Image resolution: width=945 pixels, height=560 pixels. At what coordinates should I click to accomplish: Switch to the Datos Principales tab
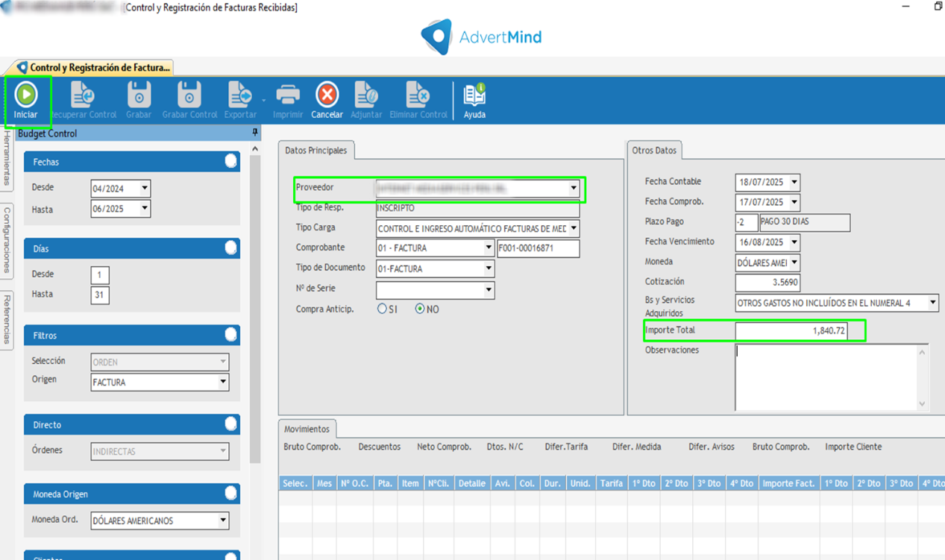[315, 150]
